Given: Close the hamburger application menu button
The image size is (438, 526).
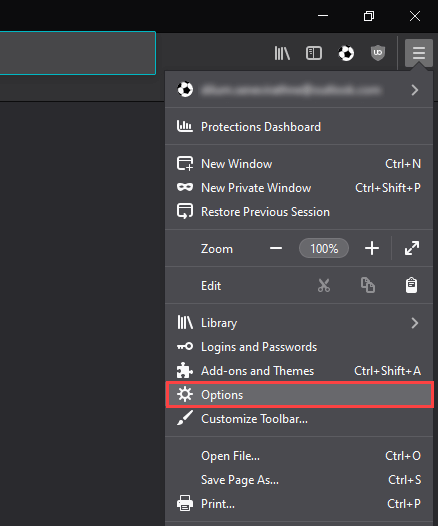Looking at the screenshot, I should (x=419, y=53).
